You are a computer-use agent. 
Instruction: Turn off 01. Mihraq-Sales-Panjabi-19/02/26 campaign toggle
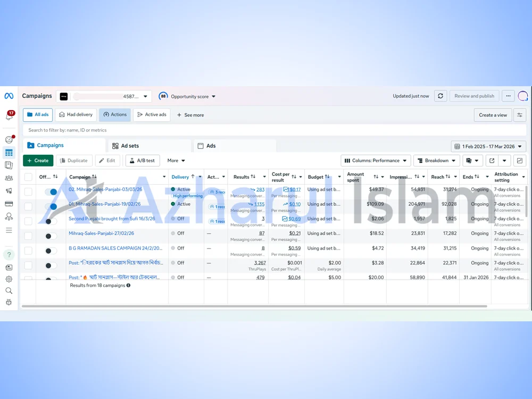coord(51,206)
